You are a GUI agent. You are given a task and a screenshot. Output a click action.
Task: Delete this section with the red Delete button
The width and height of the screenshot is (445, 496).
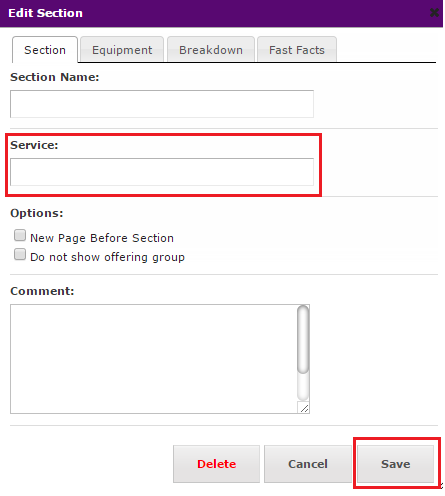click(x=216, y=464)
